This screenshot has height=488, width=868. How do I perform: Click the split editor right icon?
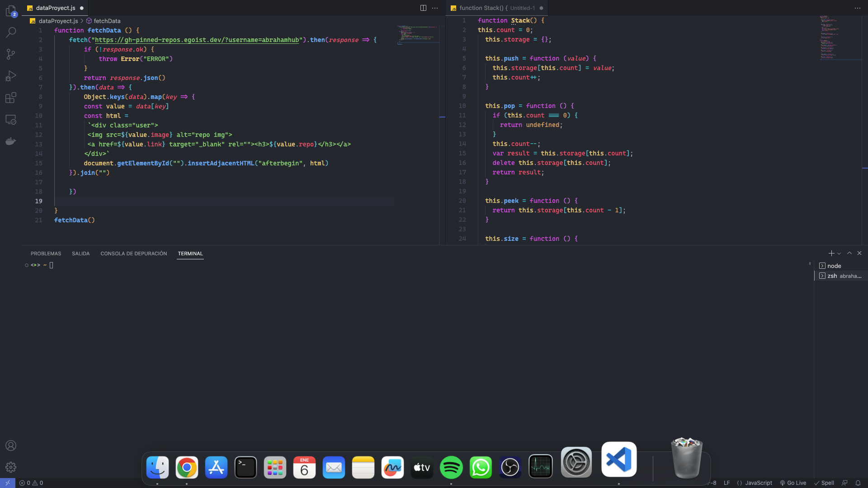423,8
